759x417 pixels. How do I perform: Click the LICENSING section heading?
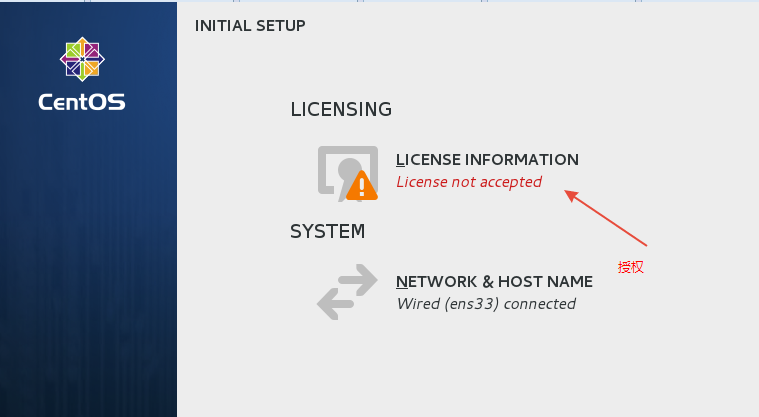341,109
